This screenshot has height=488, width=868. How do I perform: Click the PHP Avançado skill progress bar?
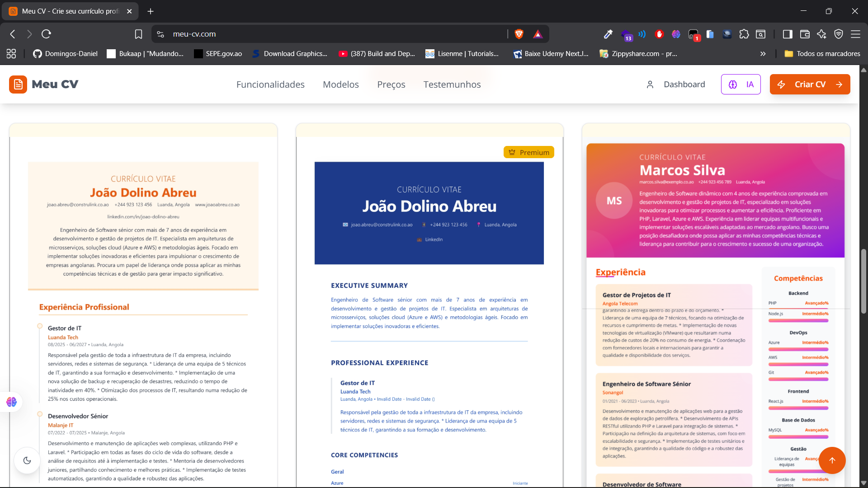click(x=797, y=309)
